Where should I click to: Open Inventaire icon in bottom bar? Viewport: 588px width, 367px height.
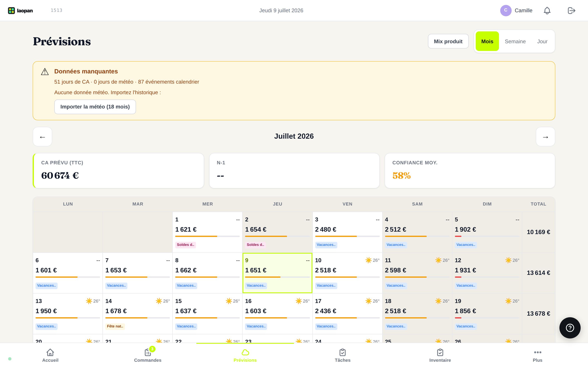point(440,352)
